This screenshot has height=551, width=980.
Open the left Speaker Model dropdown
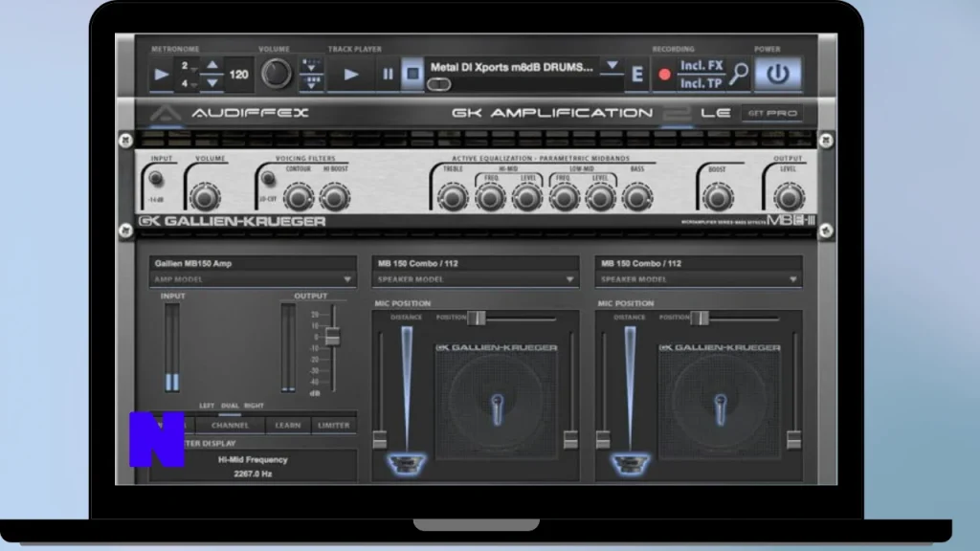point(475,279)
